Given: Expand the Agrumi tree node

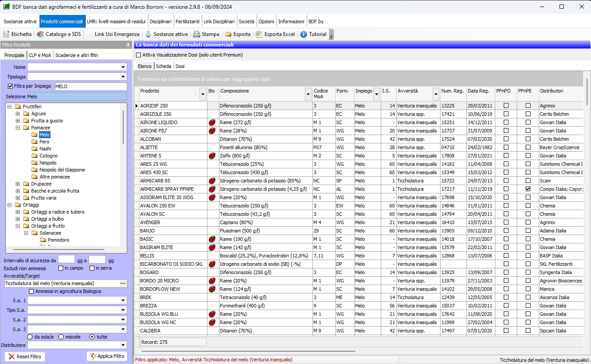Looking at the screenshot, I should point(18,114).
